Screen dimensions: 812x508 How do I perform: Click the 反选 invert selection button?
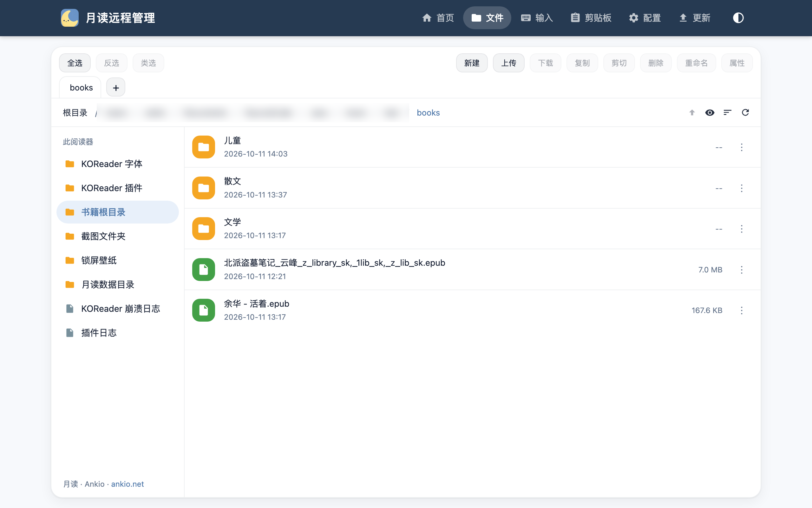(112, 63)
